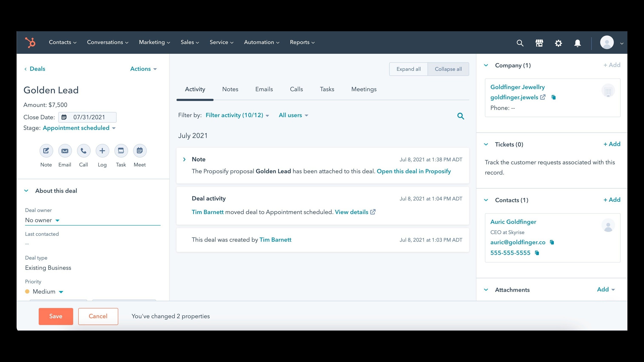The height and width of the screenshot is (362, 644).
Task: Collapse the Contacts section
Action: (486, 200)
